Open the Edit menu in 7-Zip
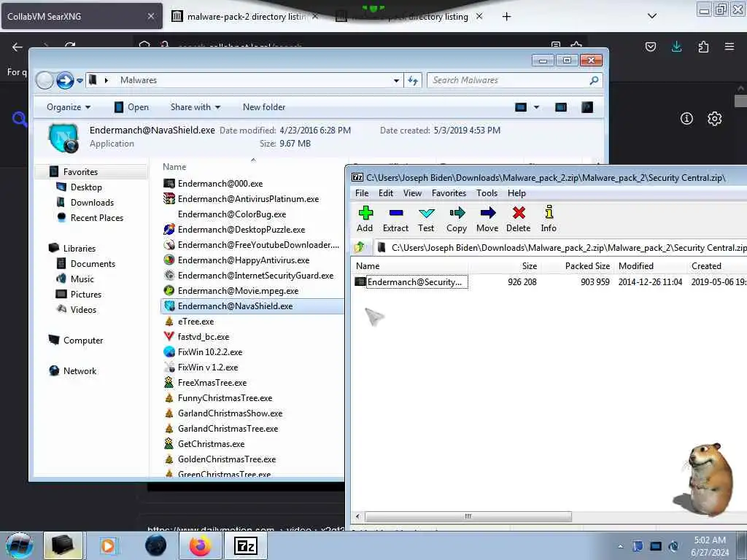This screenshot has height=560, width=747. point(386,192)
